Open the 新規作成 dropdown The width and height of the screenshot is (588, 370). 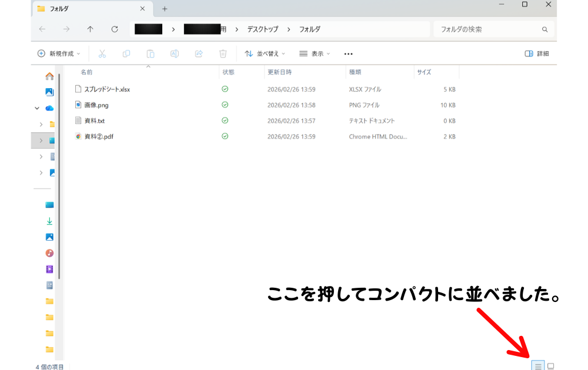tap(59, 53)
